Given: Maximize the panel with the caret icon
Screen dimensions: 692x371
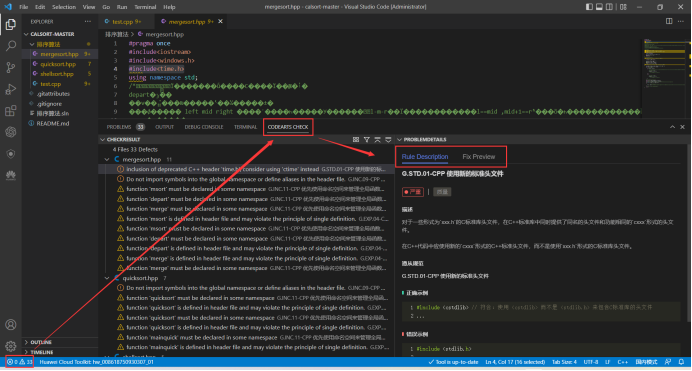Looking at the screenshot, I should tap(672, 127).
